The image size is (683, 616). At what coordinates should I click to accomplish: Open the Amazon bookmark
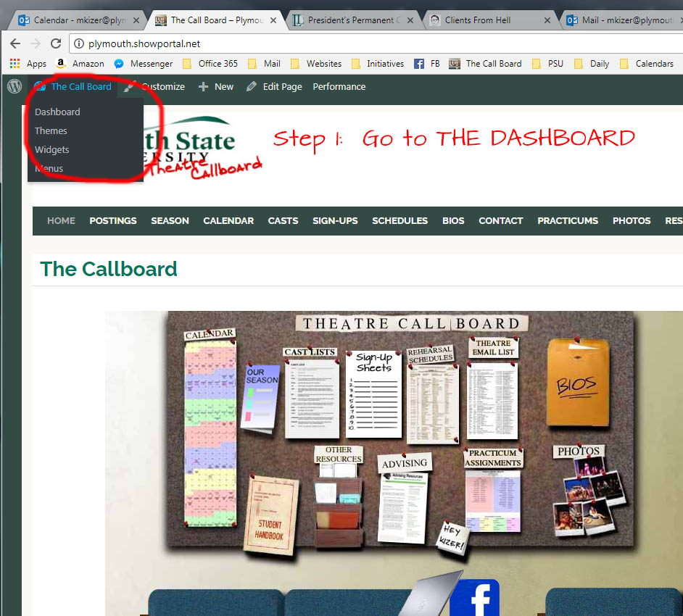(x=80, y=64)
